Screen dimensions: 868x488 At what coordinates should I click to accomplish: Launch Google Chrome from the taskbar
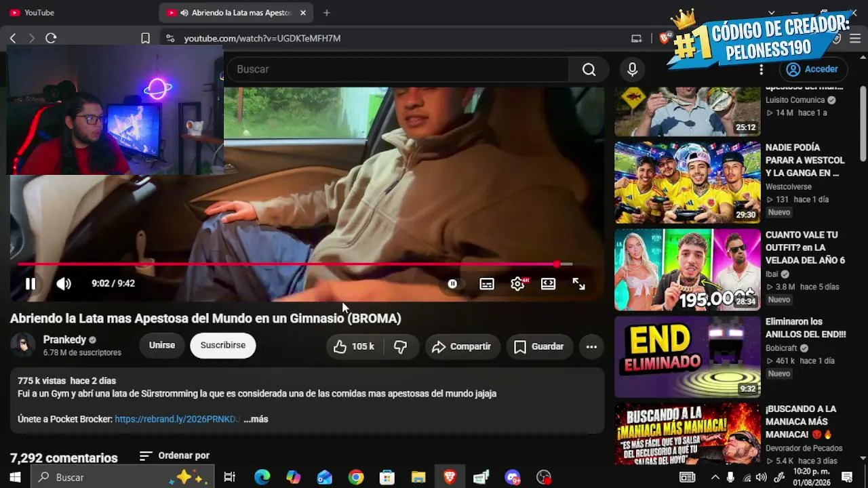point(356,478)
